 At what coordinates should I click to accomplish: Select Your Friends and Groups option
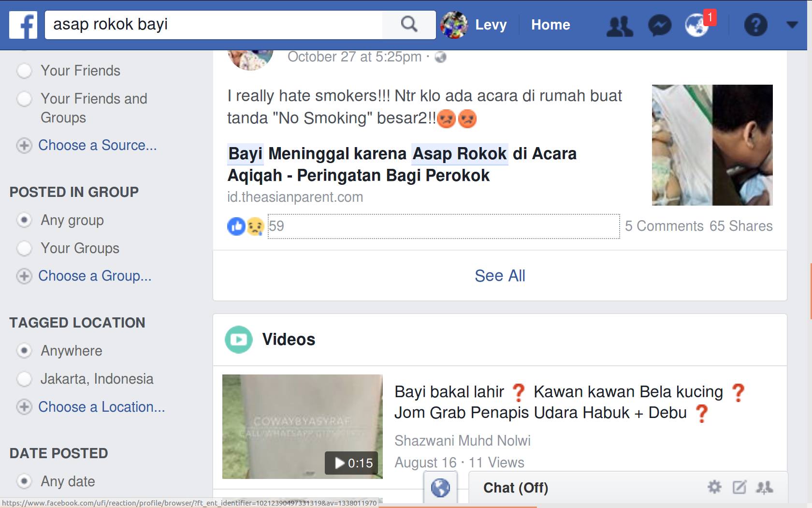pos(24,99)
